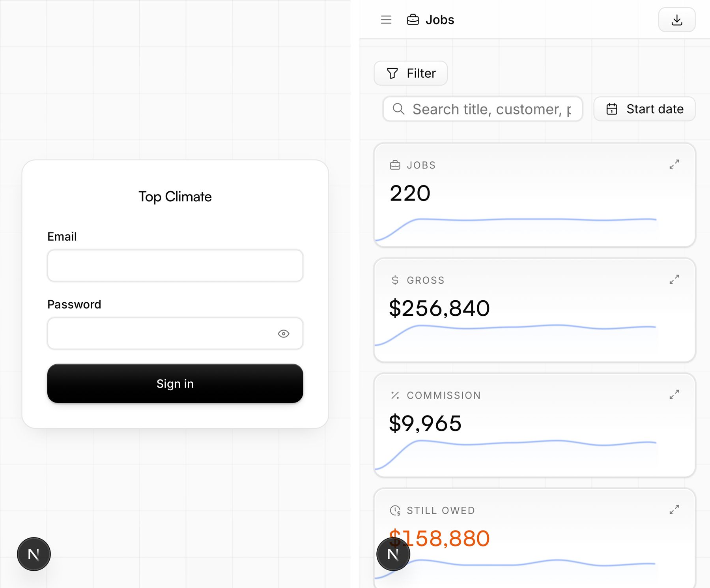Expand the STILL OWED card
The image size is (710, 588).
coord(674,510)
